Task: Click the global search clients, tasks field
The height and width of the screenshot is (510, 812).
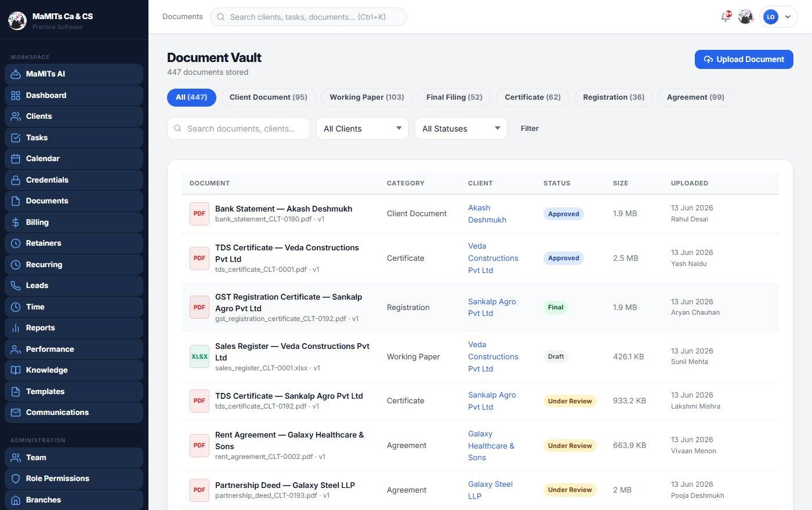Action: pyautogui.click(x=308, y=17)
